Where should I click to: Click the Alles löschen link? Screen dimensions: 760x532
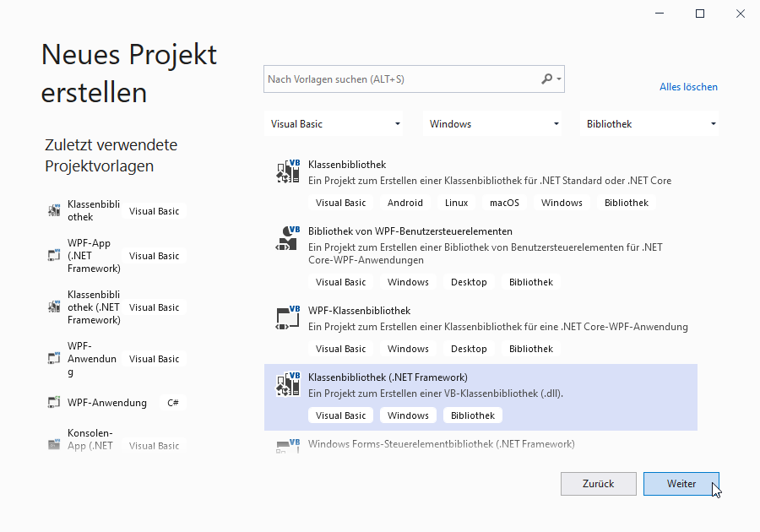click(688, 86)
